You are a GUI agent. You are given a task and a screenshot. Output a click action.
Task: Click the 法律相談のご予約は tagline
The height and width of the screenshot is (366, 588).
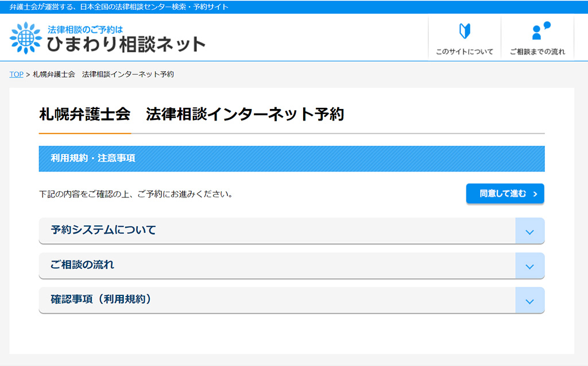85,29
